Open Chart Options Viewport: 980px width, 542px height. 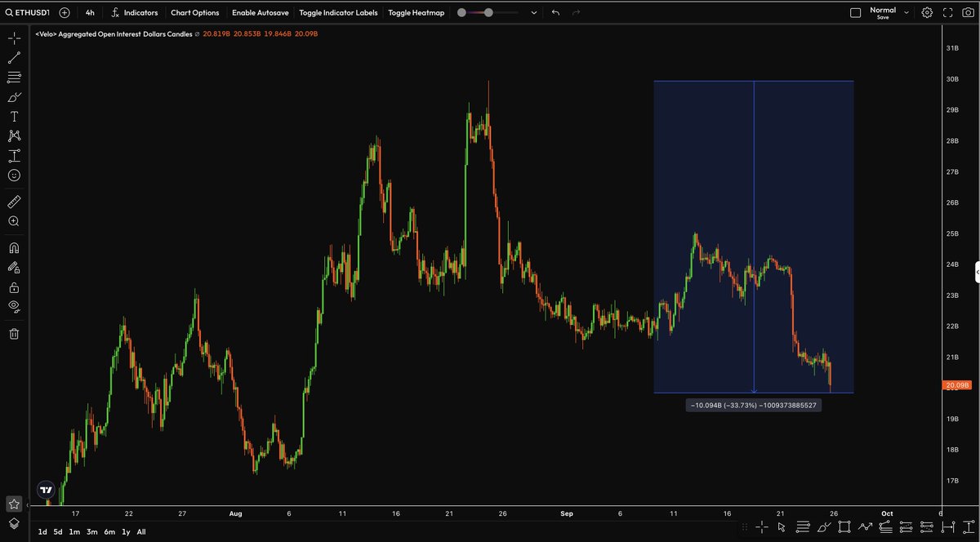(195, 13)
